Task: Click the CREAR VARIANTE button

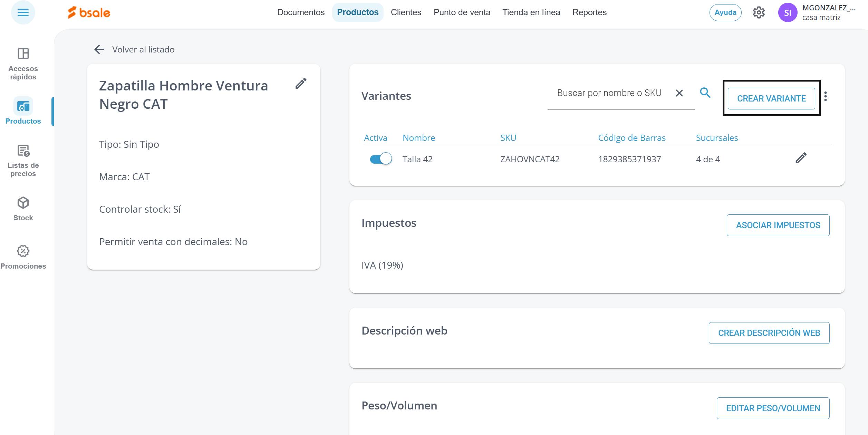Action: [771, 98]
